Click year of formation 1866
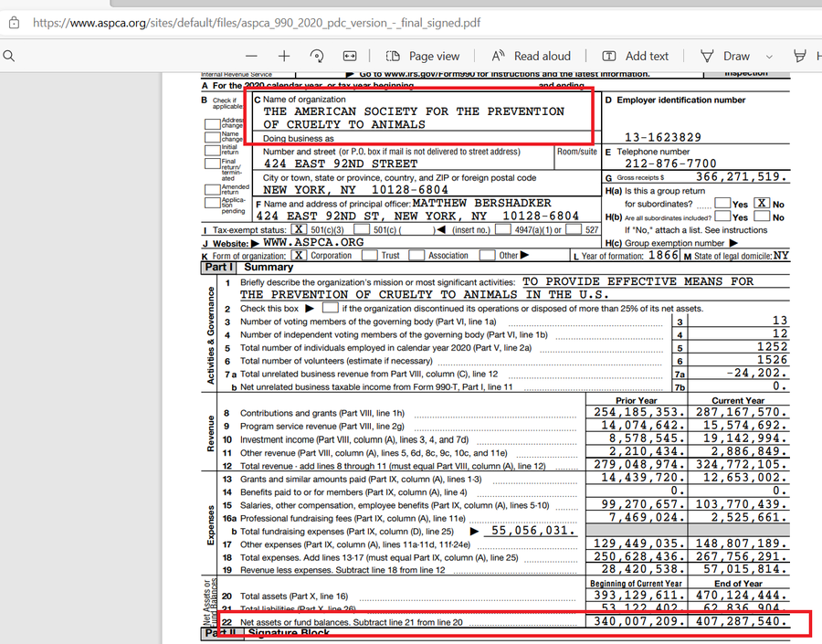Screen dimensions: 822x644 click(663, 256)
